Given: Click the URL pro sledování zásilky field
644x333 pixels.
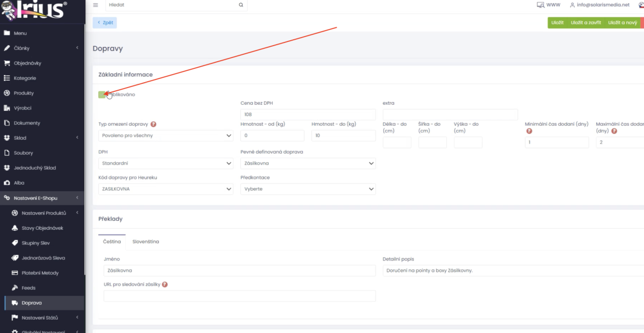Looking at the screenshot, I should pos(239,296).
